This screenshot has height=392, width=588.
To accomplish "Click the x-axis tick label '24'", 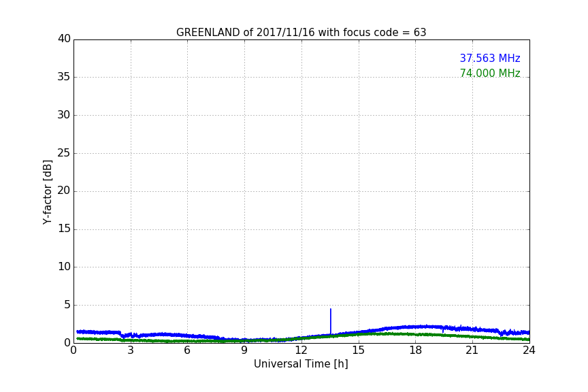I will 529,350.
